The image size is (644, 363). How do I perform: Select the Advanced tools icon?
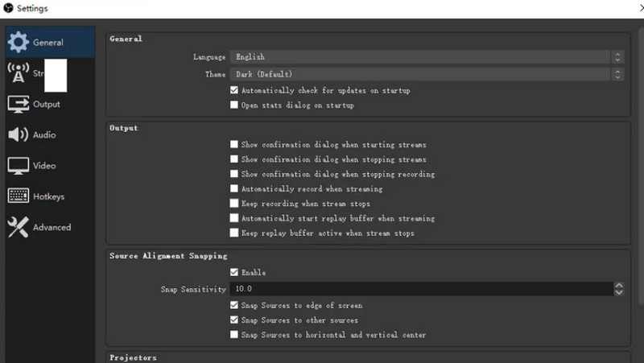[x=19, y=228]
